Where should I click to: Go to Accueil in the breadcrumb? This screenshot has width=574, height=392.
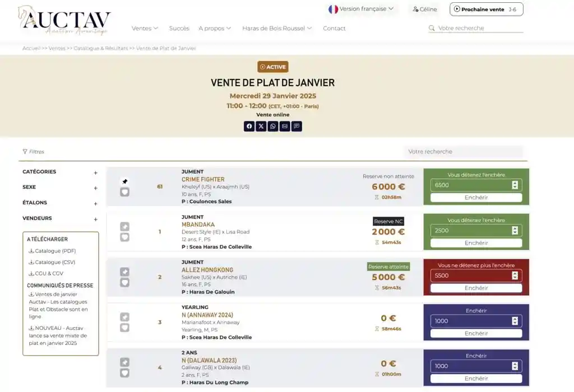31,48
